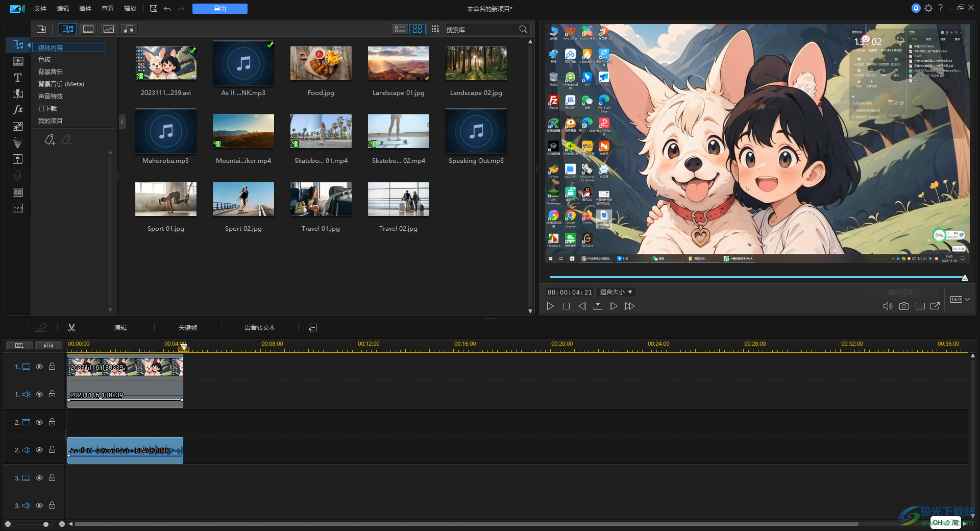Select the As If It's Your Last audio clip
The image size is (980, 531).
click(x=125, y=450)
